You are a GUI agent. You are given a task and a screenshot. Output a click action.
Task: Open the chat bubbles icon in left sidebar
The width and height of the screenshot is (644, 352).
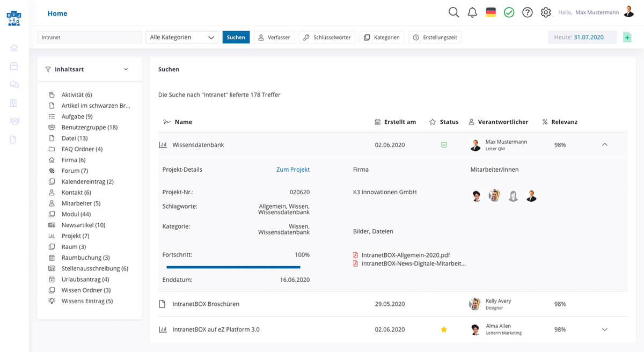tap(14, 84)
